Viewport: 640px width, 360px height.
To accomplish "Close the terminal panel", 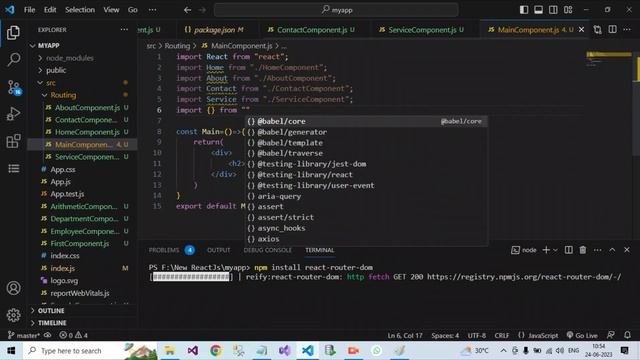I will [x=627, y=250].
